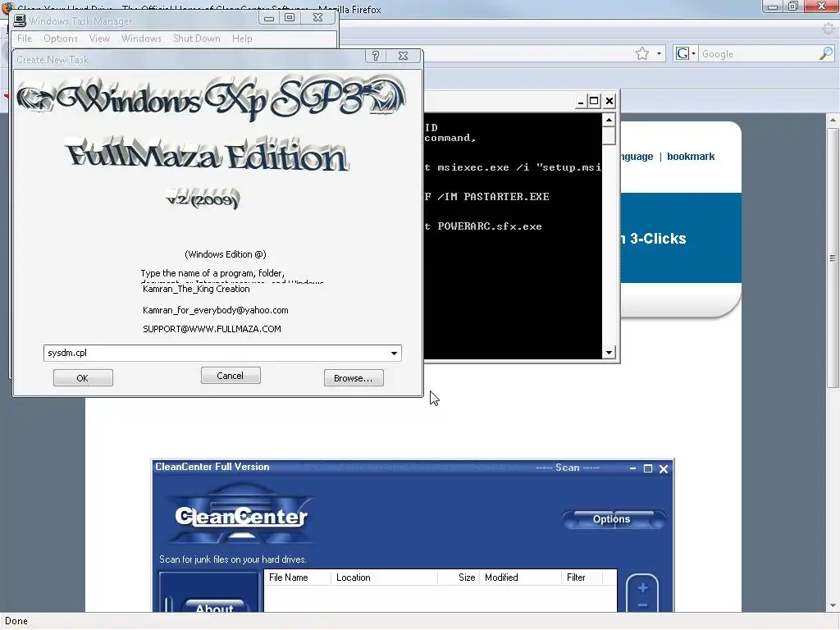Open Task Manager Shut Down menu
The image size is (840, 630).
(x=197, y=39)
